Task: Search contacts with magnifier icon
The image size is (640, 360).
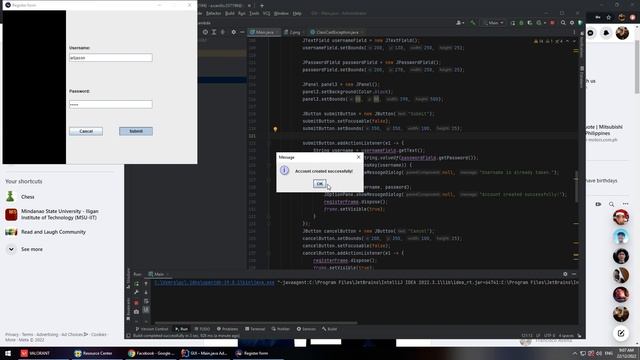Action: (x=611, y=204)
